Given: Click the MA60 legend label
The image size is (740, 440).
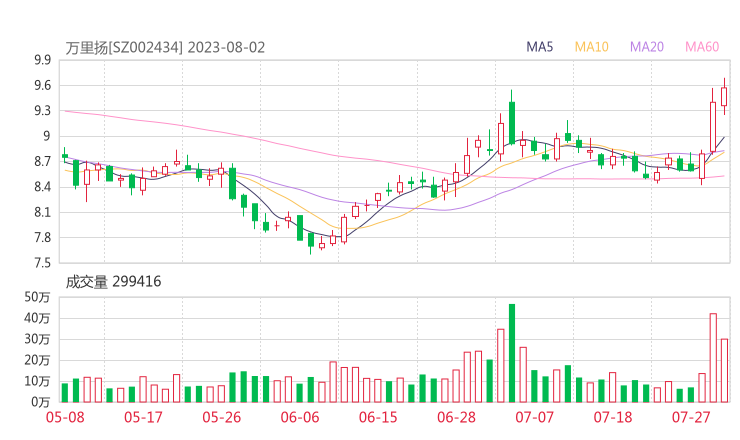Looking at the screenshot, I should (x=702, y=47).
